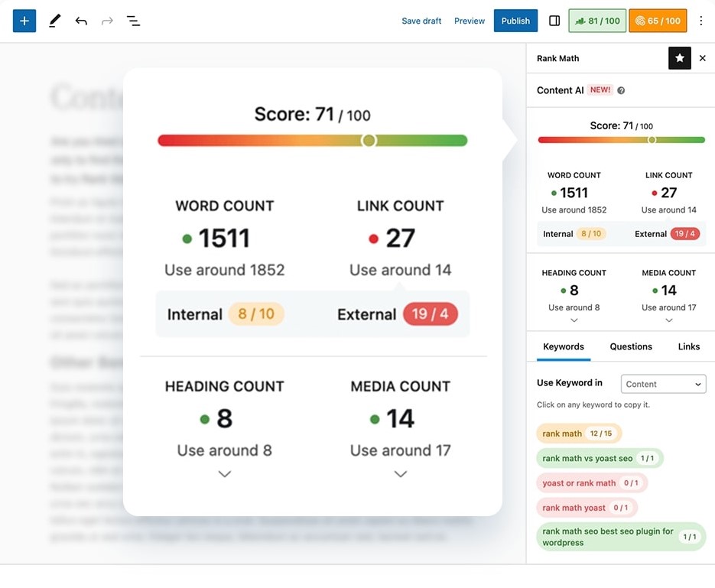Expand Media Count chevron in sidebar

pyautogui.click(x=668, y=320)
